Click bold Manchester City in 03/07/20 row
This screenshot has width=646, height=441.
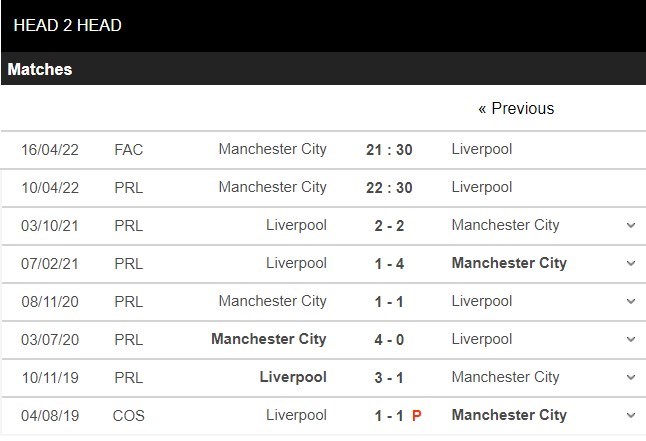[269, 339]
